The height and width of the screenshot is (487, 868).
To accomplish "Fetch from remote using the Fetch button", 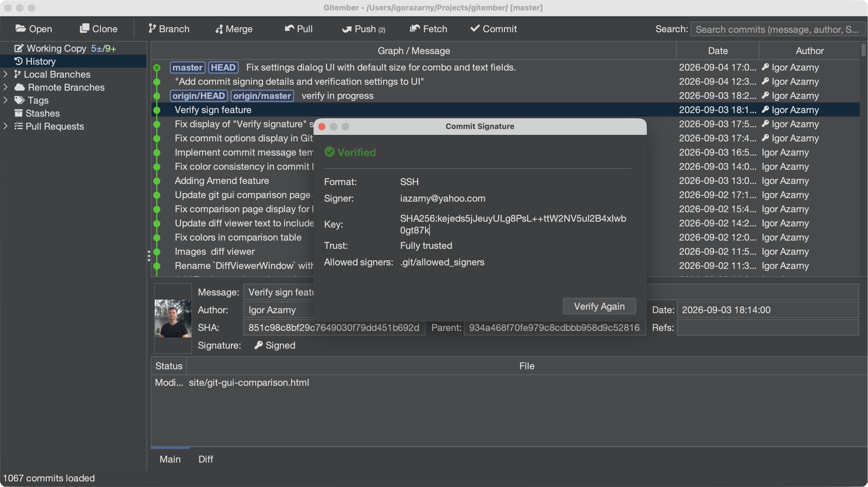I will (428, 29).
